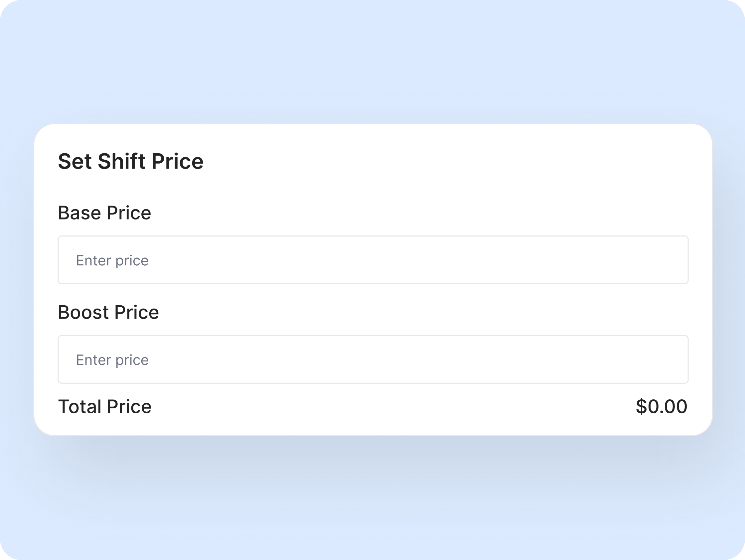Click the word "Price" in Total Price label
The height and width of the screenshot is (560, 745).
(129, 406)
